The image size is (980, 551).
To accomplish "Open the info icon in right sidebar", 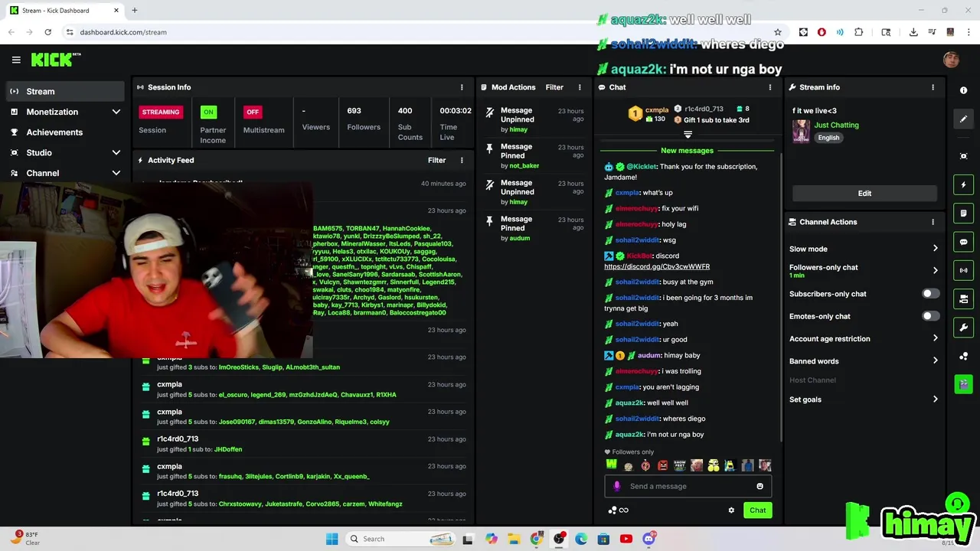I will (x=963, y=90).
